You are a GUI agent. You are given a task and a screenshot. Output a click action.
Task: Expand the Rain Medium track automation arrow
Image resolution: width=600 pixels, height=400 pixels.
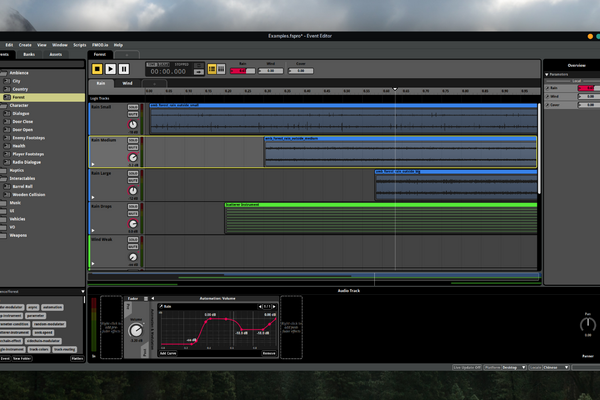(93, 164)
